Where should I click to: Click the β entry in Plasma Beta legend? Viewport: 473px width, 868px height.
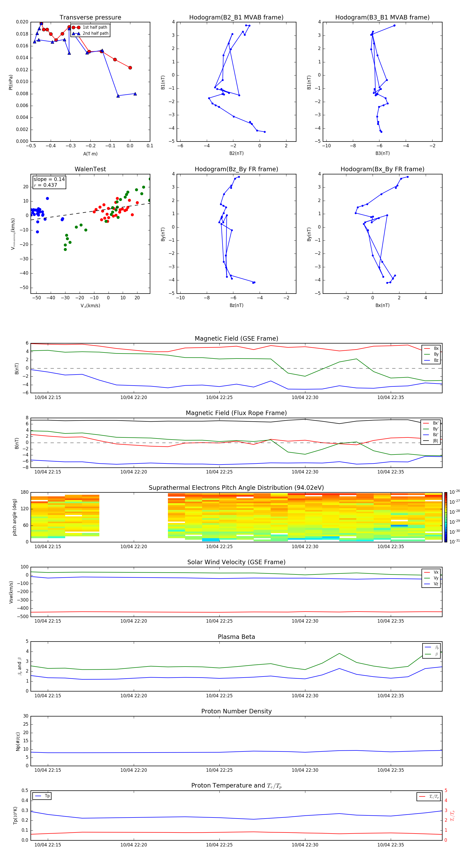click(431, 654)
